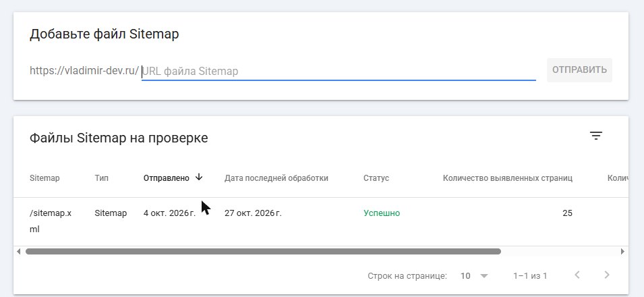Go to next page of sitemaps

(x=607, y=275)
